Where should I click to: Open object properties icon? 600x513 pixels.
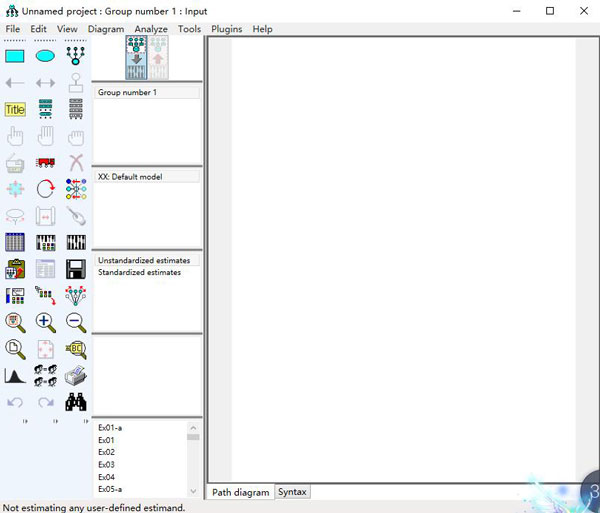point(15,296)
